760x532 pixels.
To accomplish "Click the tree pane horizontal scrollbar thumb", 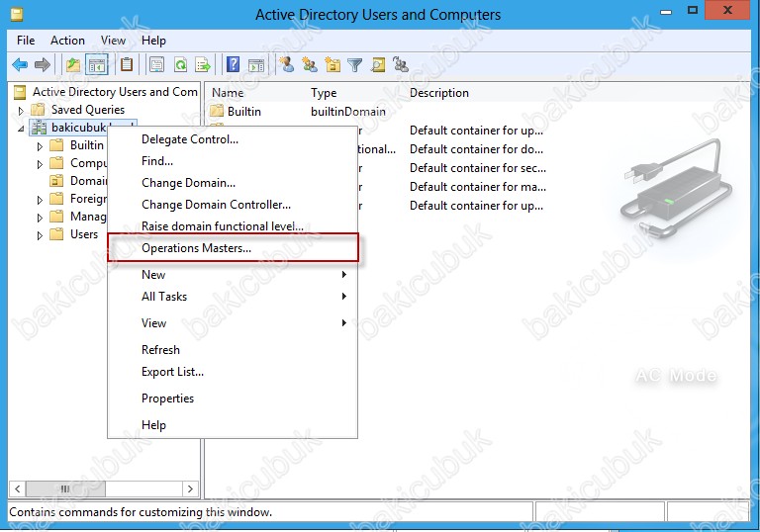I will [x=65, y=488].
